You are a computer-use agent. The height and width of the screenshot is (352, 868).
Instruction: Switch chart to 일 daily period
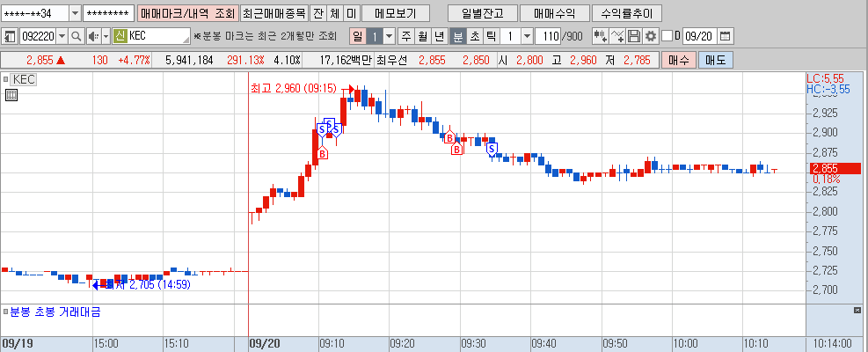coord(357,37)
